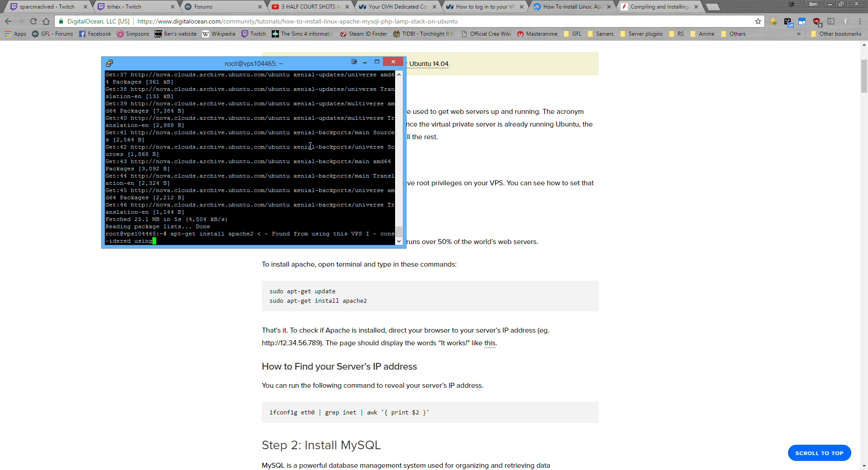Click the green lock site security icon
The image size is (868, 470).
click(x=61, y=21)
